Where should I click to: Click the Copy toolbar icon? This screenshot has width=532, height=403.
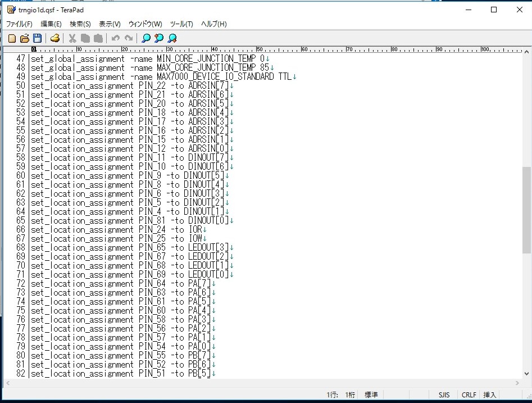pyautogui.click(x=85, y=38)
